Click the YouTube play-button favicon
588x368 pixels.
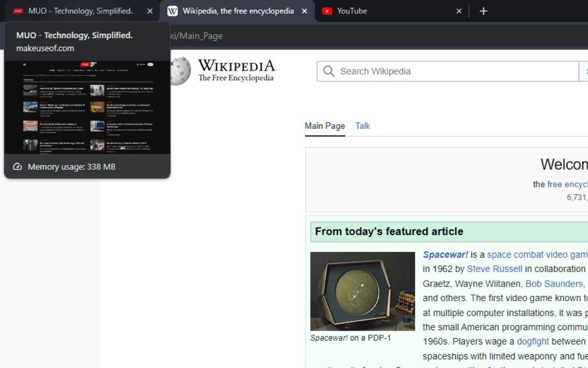327,10
